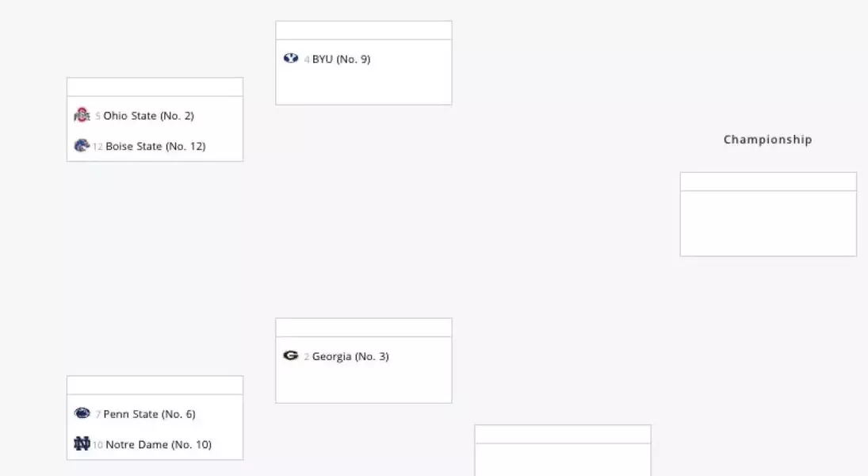Select Boise State (No. 12) team name
868x476 pixels.
[x=155, y=146]
